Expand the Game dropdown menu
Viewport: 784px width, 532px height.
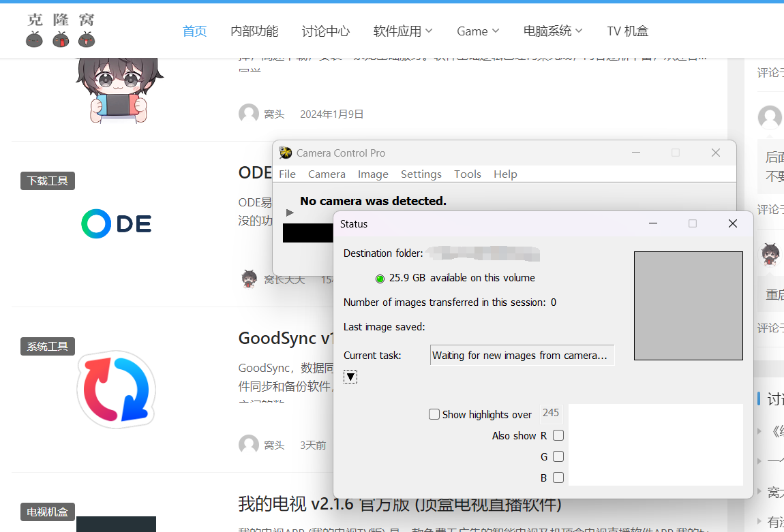[x=478, y=31]
